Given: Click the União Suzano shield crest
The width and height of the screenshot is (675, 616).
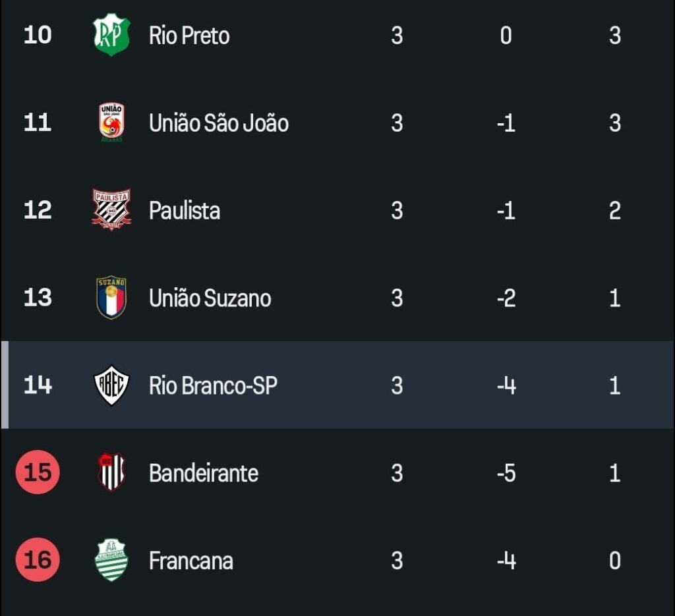Looking at the screenshot, I should [111, 297].
